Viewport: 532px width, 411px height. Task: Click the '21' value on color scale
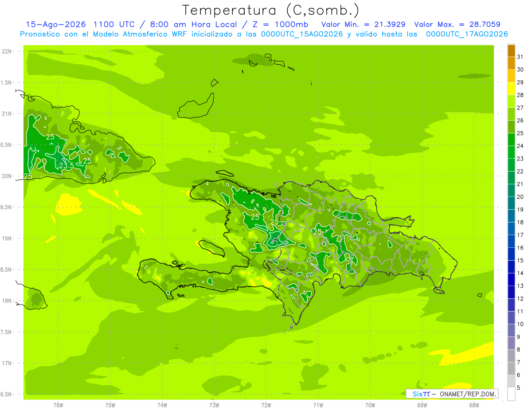[520, 184]
